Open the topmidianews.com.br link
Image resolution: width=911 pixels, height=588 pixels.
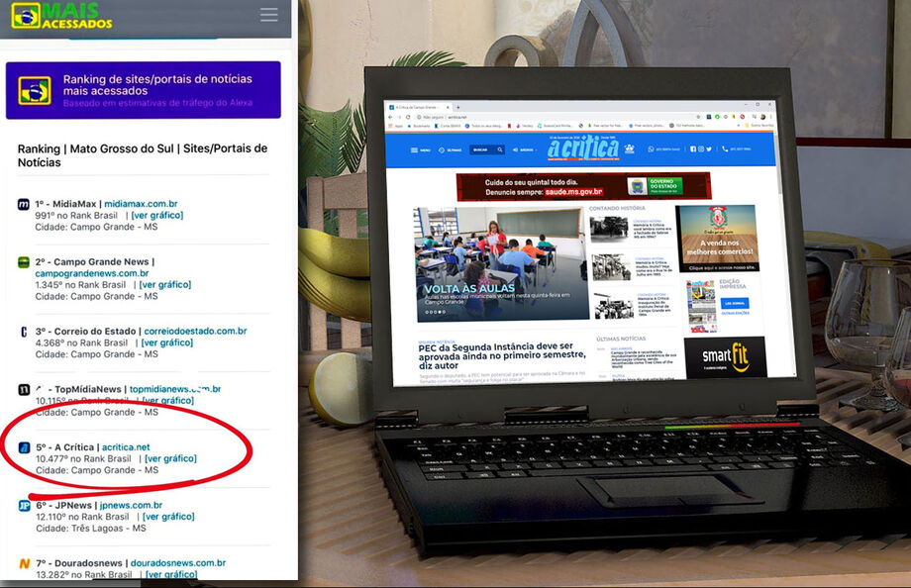coord(175,389)
